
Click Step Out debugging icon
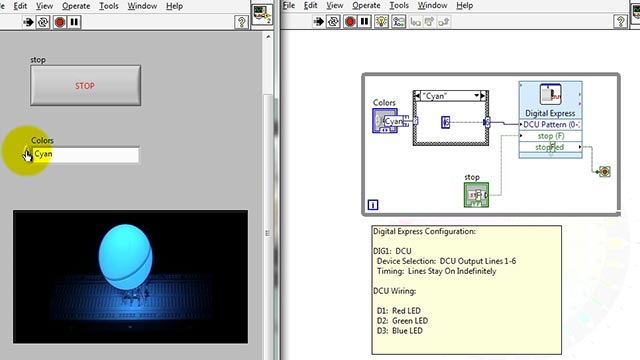coord(444,22)
